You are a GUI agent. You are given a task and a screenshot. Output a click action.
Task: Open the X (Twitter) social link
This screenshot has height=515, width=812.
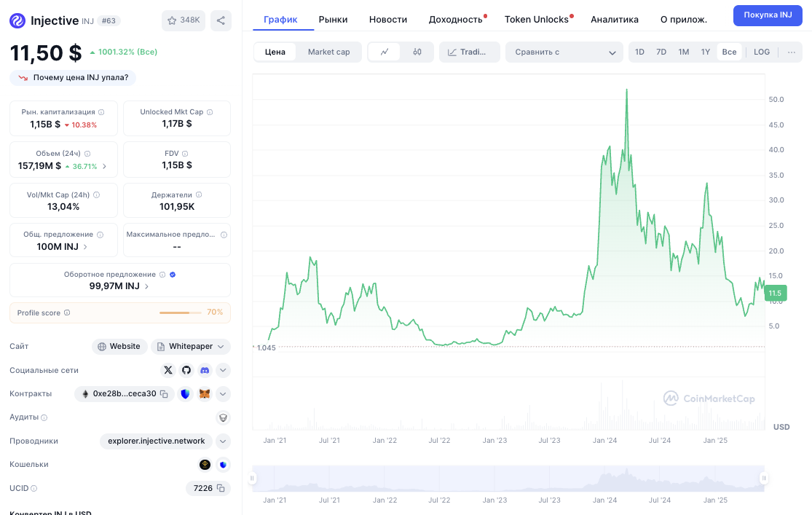click(x=167, y=370)
